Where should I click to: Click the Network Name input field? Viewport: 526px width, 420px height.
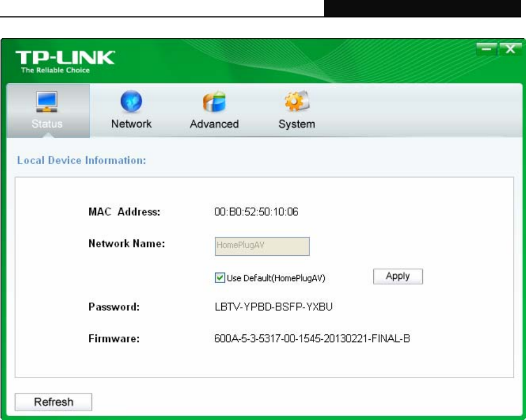(x=262, y=246)
